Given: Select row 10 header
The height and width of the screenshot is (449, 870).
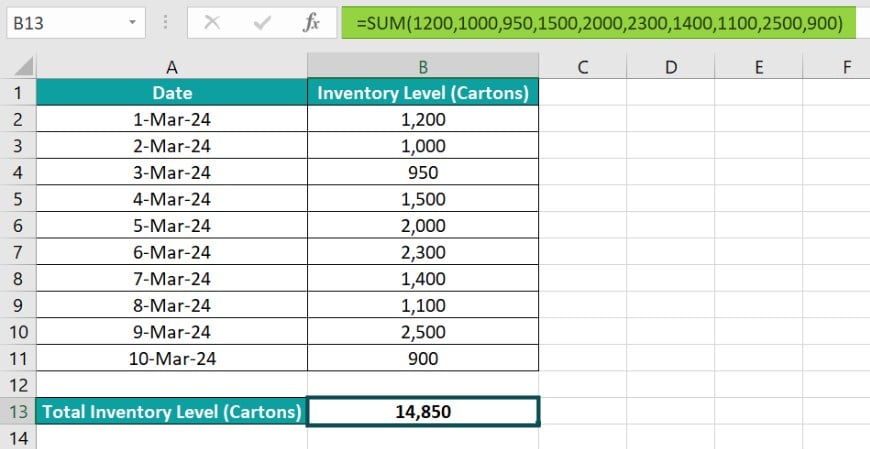Looking at the screenshot, I should tap(18, 332).
